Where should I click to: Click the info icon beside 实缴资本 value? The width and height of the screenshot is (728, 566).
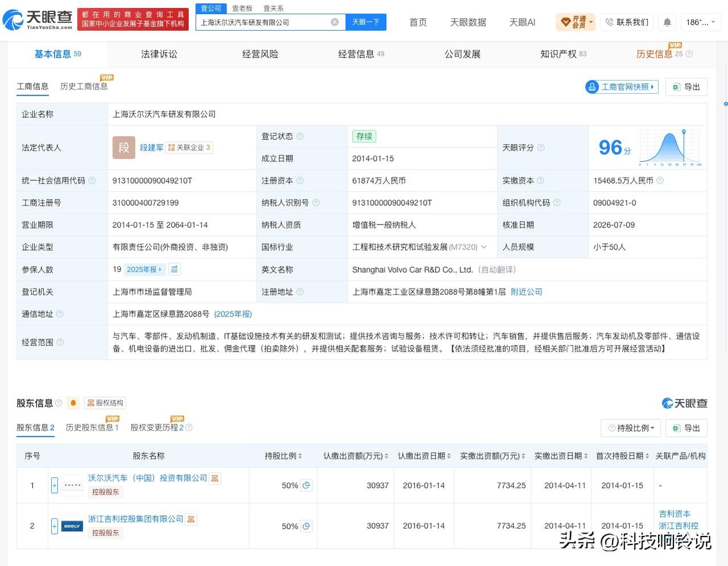click(660, 181)
